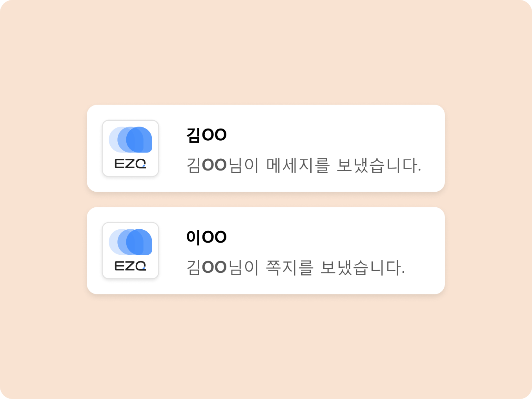The height and width of the screenshot is (399, 532).
Task: Click 보냈습니다 in the bottom notification
Action: pos(362,268)
